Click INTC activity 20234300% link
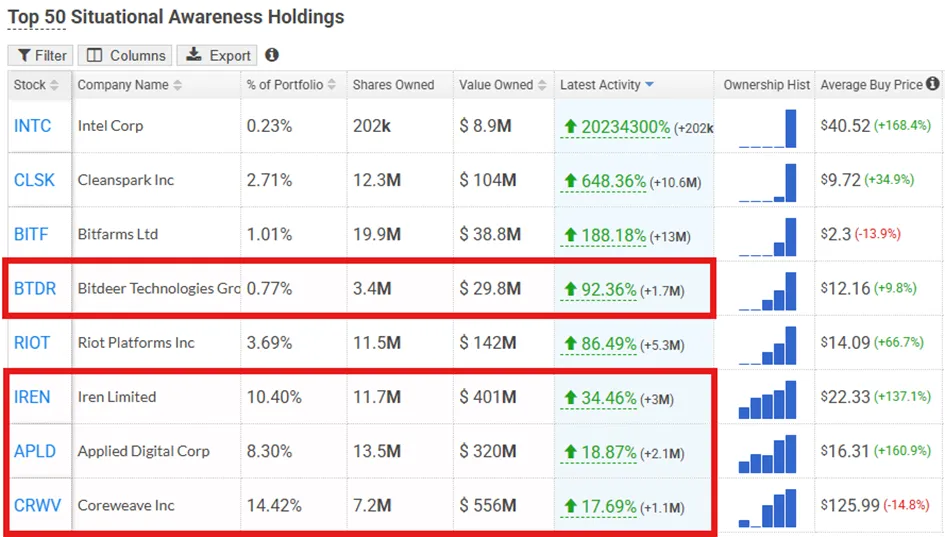Viewport: 945px width, 537px height. click(617, 127)
